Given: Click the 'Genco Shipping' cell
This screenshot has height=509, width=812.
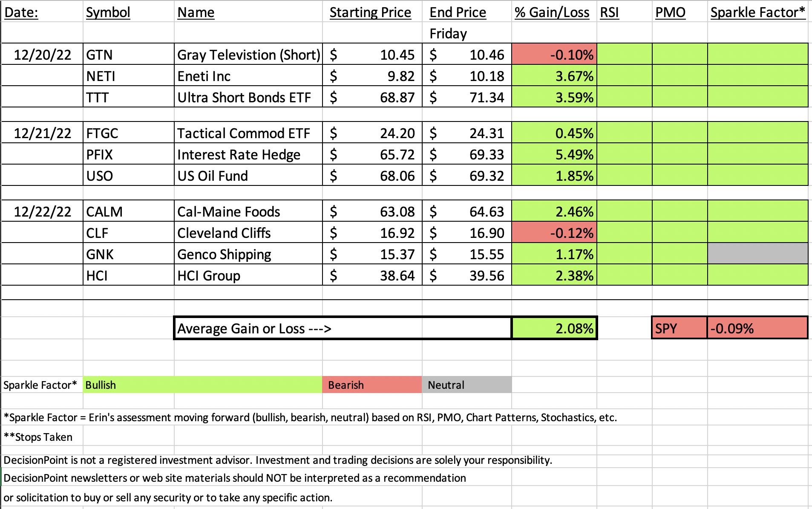Looking at the screenshot, I should click(x=248, y=254).
